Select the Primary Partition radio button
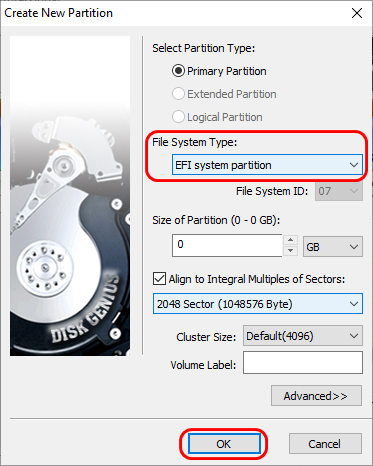 pos(178,71)
